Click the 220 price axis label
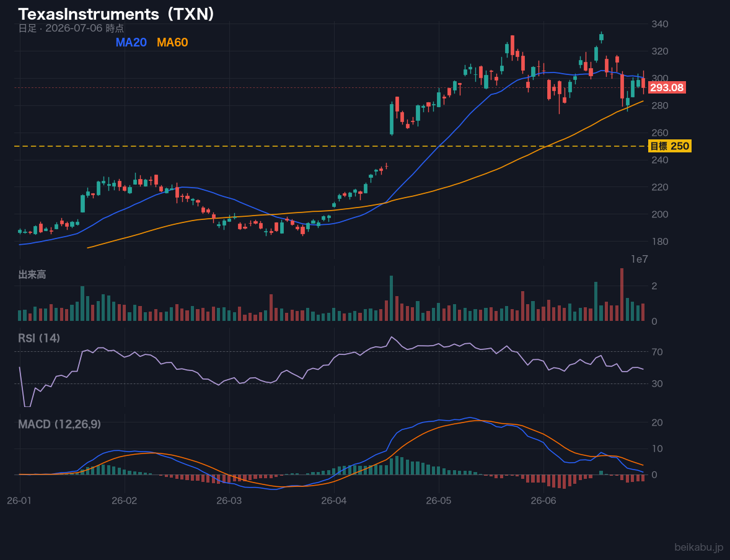The image size is (730, 560). (660, 187)
